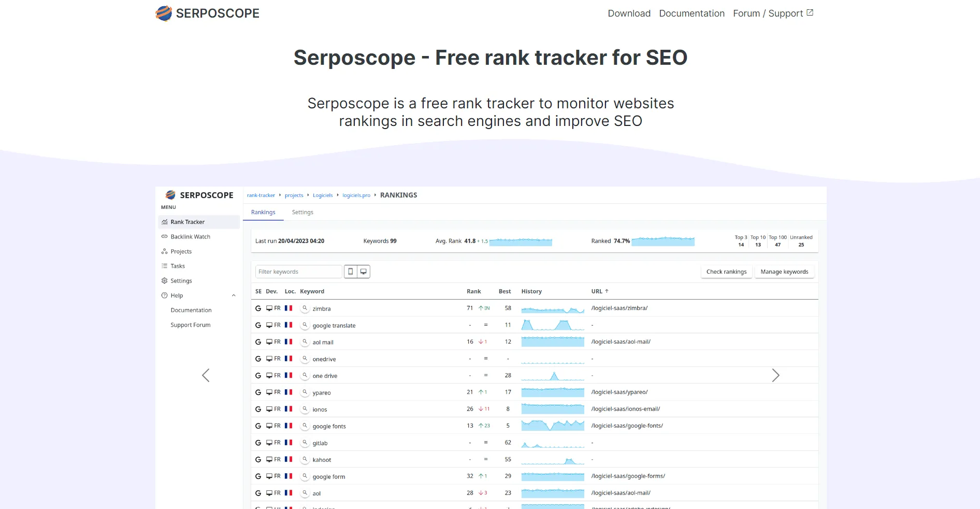Click the Manage keywords button
The width and height of the screenshot is (980, 509).
point(784,272)
